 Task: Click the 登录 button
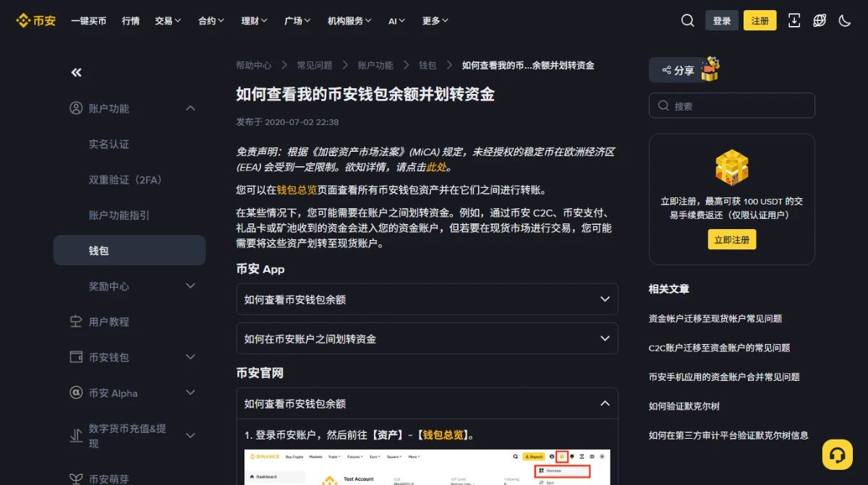pos(722,20)
